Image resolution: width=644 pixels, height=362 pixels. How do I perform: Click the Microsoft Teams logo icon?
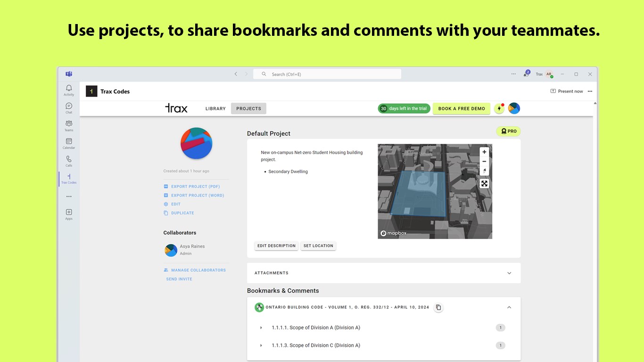(x=69, y=74)
